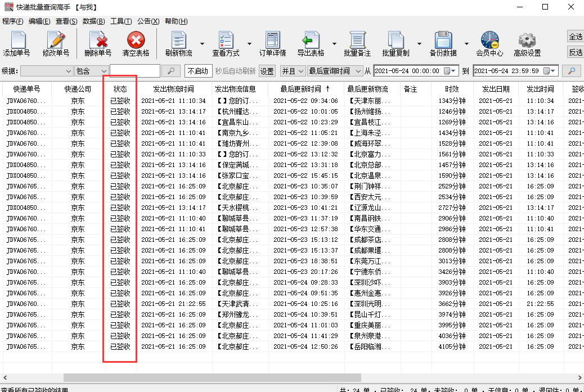Click the 删除单号 icon
The height and width of the screenshot is (392, 584).
[x=99, y=43]
